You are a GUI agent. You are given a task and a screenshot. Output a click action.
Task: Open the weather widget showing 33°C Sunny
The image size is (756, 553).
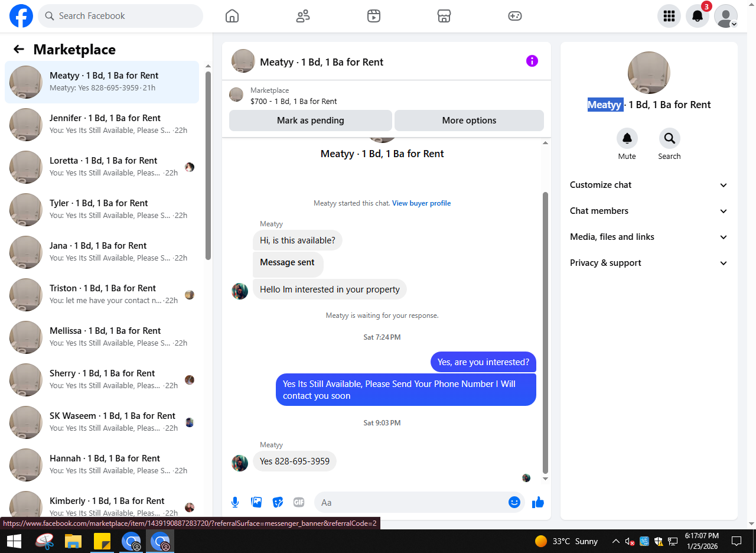coord(566,541)
